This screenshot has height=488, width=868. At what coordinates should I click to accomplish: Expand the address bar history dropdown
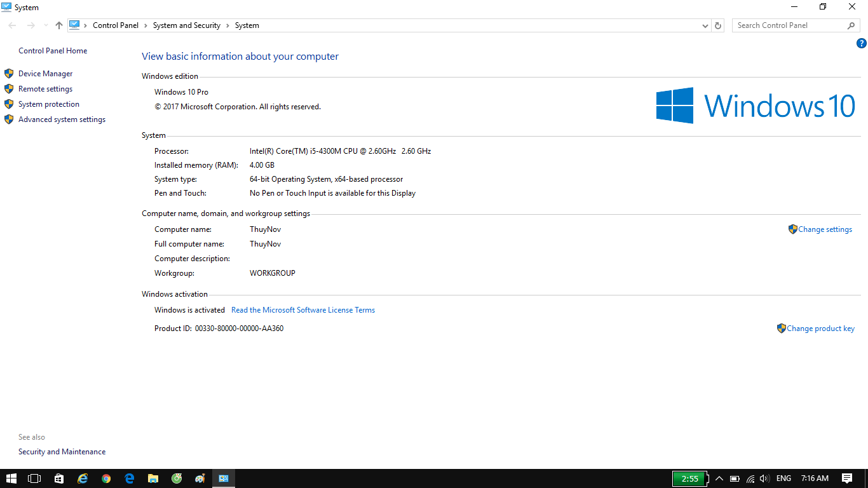[x=705, y=25]
